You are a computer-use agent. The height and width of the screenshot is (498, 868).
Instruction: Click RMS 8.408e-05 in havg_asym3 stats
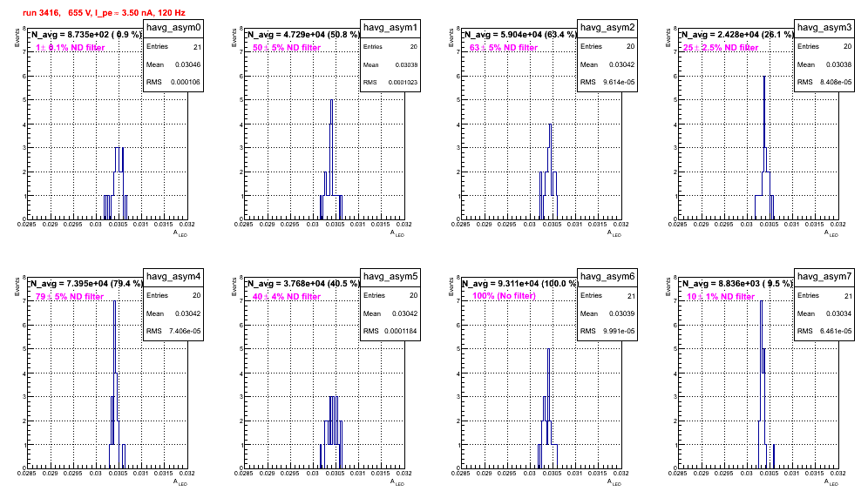tap(824, 82)
